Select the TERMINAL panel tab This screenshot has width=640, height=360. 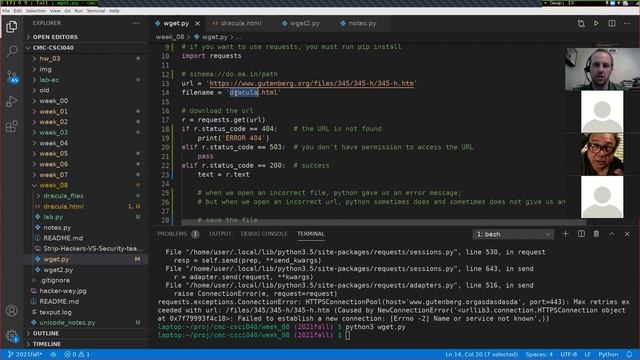pos(311,234)
